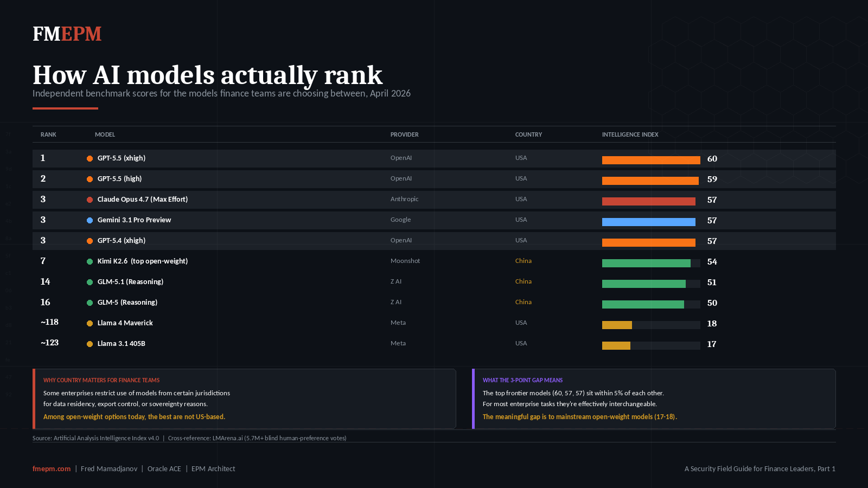This screenshot has width=868, height=488.
Task: Open the fmepm.com link in the footer
Action: click(x=52, y=468)
